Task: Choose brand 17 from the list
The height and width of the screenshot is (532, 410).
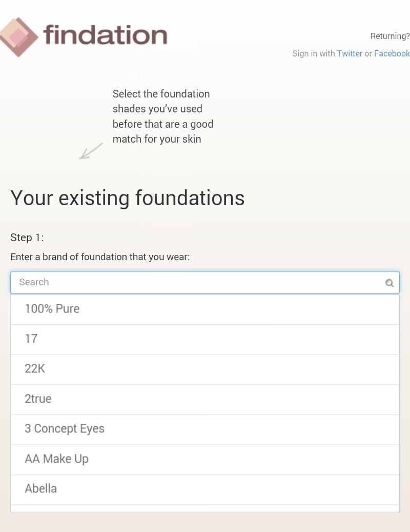Action: (x=31, y=339)
